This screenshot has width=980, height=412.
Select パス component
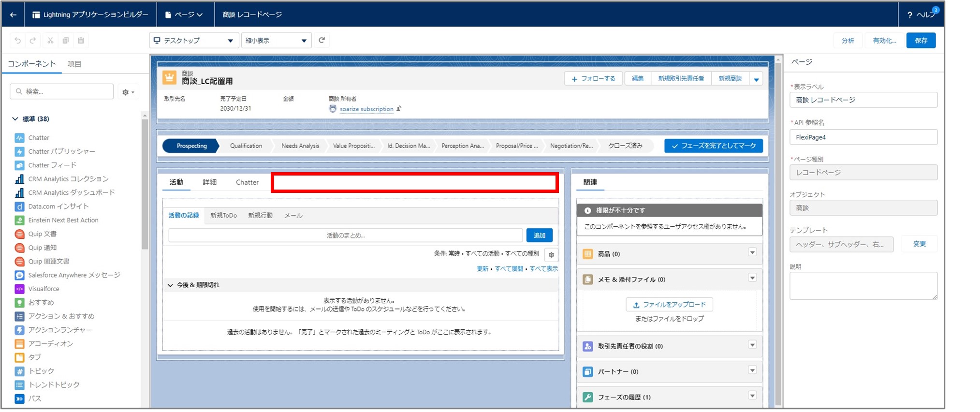(28, 398)
